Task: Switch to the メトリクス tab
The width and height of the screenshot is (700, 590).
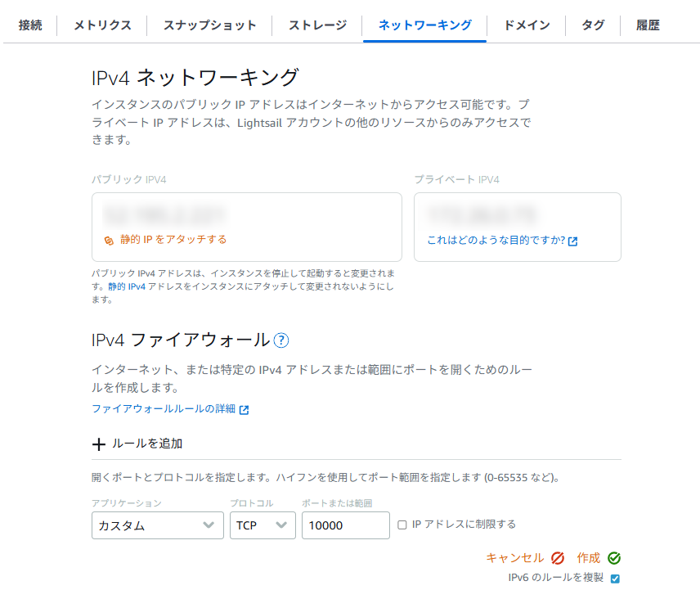Action: coord(101,25)
